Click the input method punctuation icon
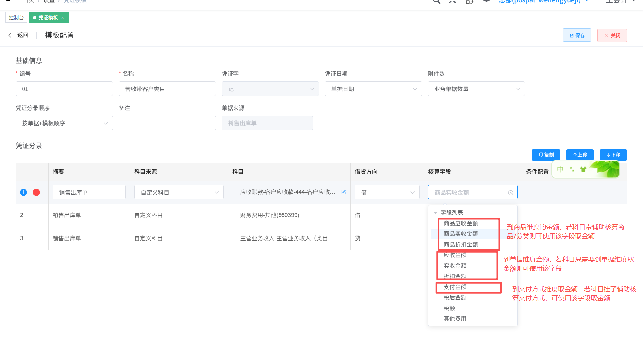This screenshot has height=364, width=643. (572, 169)
